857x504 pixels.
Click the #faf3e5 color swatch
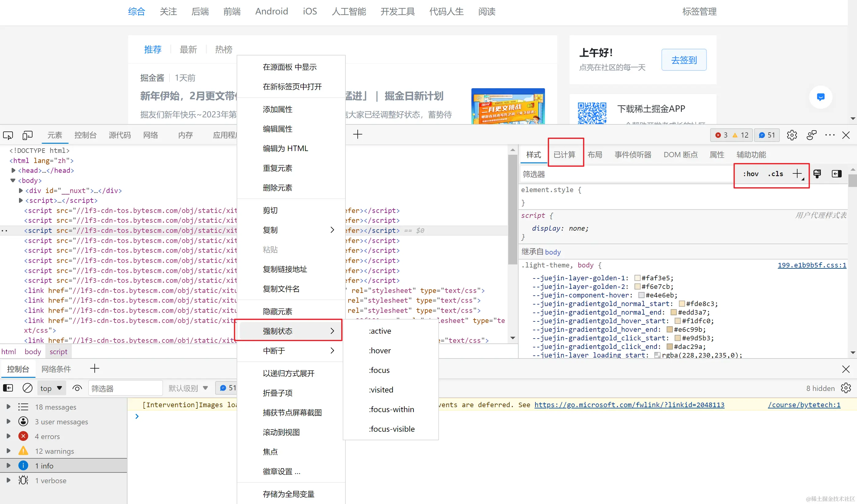pos(637,278)
